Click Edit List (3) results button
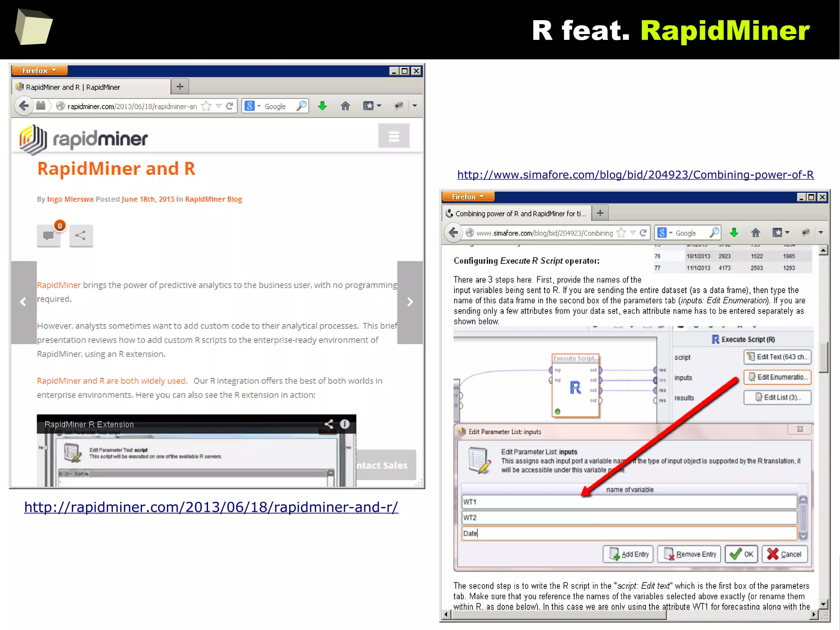840x630 pixels. [778, 397]
